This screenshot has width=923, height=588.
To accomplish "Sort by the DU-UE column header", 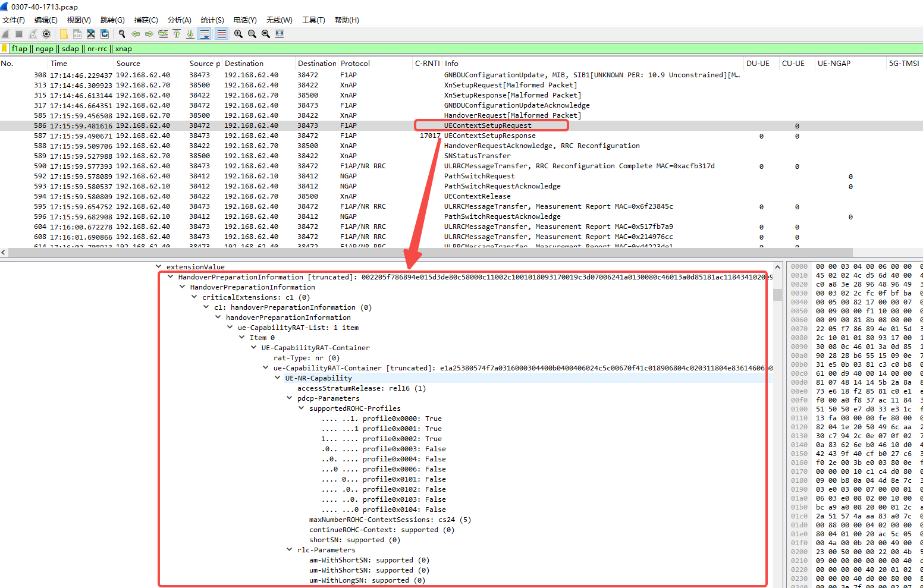I will point(761,64).
